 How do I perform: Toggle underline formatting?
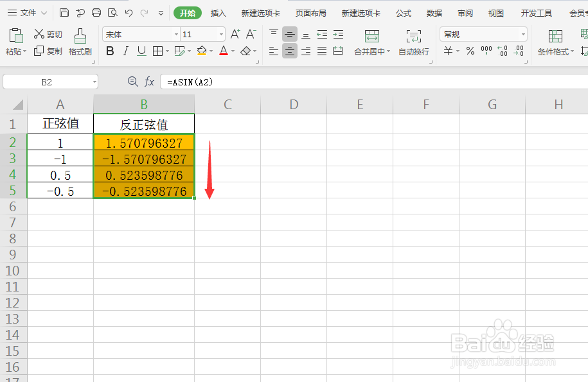click(x=141, y=51)
